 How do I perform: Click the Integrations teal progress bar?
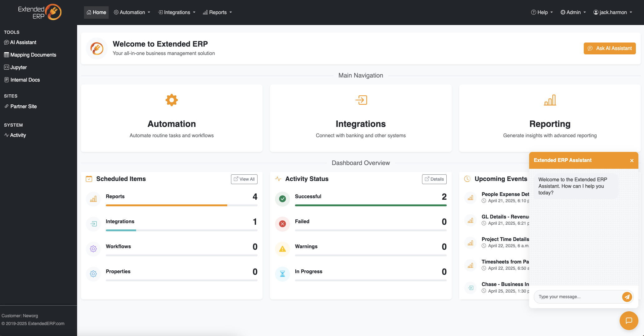pos(121,230)
